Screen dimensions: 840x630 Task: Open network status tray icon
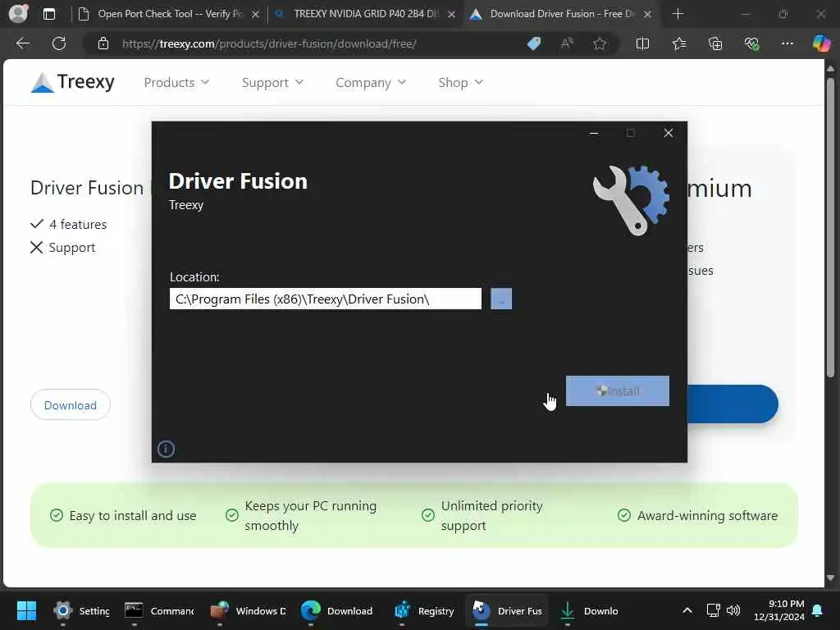click(714, 610)
